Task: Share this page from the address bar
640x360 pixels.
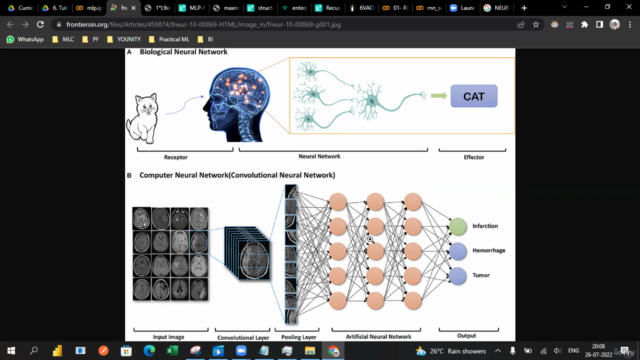Action: point(521,24)
